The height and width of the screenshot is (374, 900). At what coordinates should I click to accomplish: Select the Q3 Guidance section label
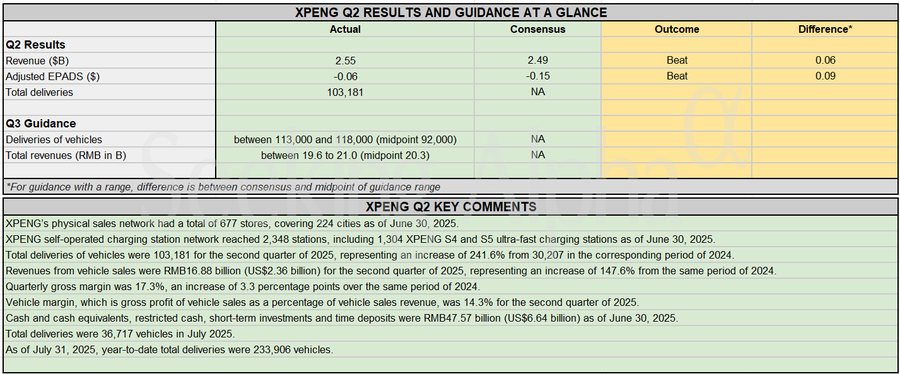pyautogui.click(x=41, y=123)
